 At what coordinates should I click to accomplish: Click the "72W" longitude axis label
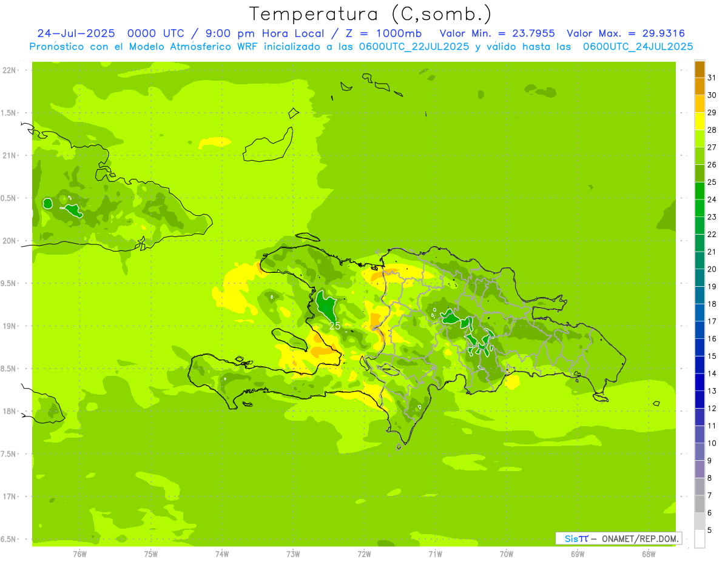(x=365, y=554)
